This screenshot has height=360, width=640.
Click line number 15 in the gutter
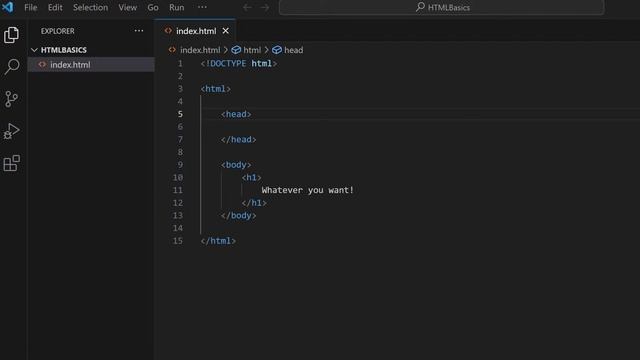tap(178, 241)
